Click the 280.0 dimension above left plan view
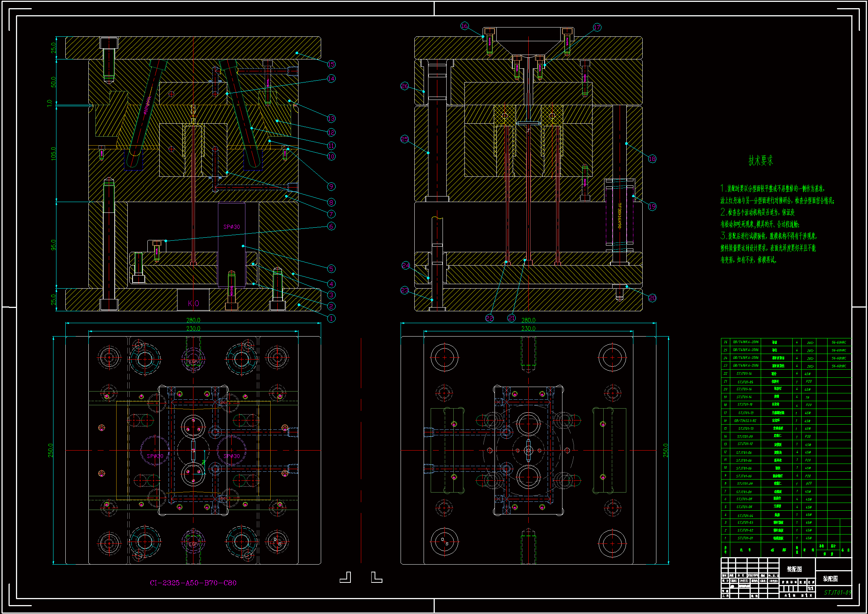 coord(193,320)
